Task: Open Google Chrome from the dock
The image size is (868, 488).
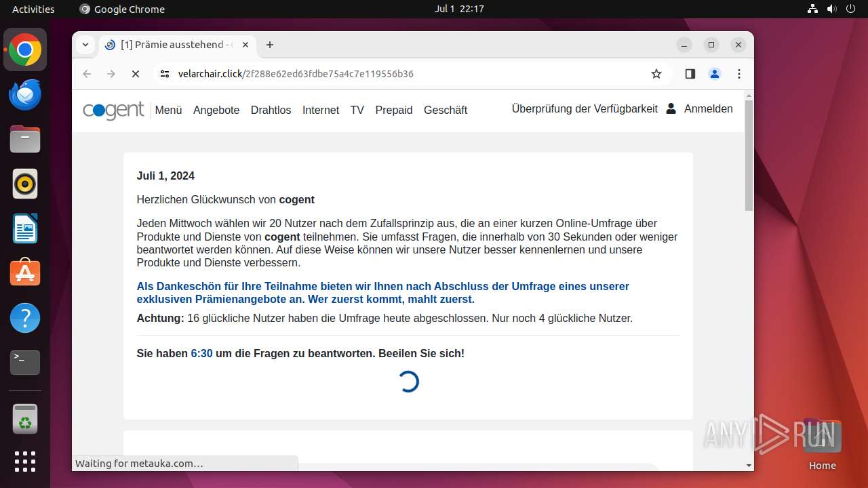Action: click(x=25, y=49)
